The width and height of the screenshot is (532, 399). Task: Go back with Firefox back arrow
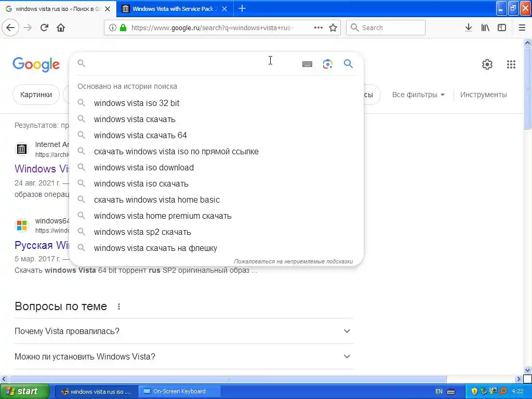pyautogui.click(x=10, y=28)
